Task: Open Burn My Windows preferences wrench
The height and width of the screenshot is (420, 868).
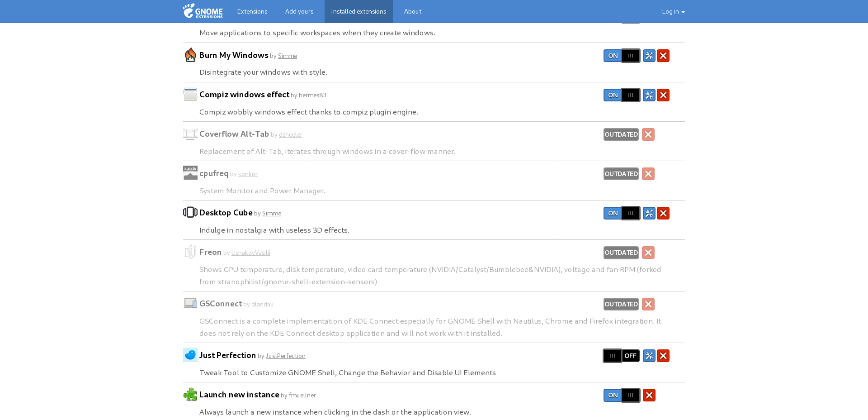Action: (x=649, y=55)
